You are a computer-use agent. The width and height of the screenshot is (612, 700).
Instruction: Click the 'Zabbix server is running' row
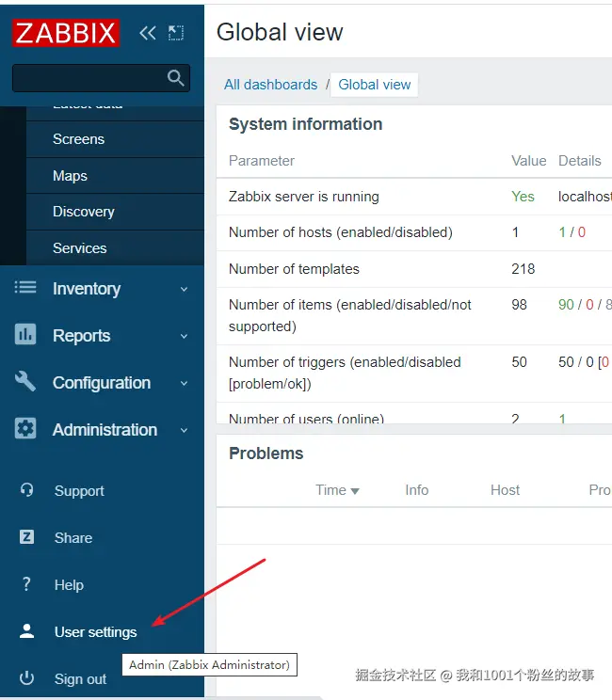[414, 197]
